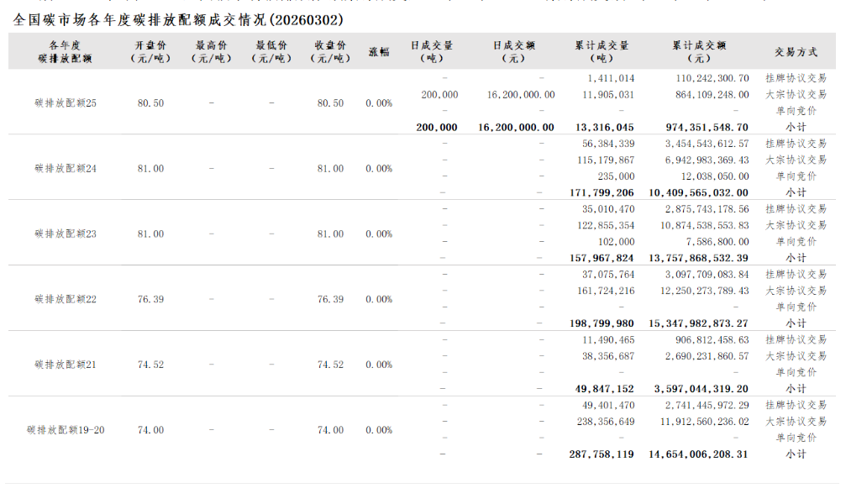Click the 最高价 column header

[211, 51]
